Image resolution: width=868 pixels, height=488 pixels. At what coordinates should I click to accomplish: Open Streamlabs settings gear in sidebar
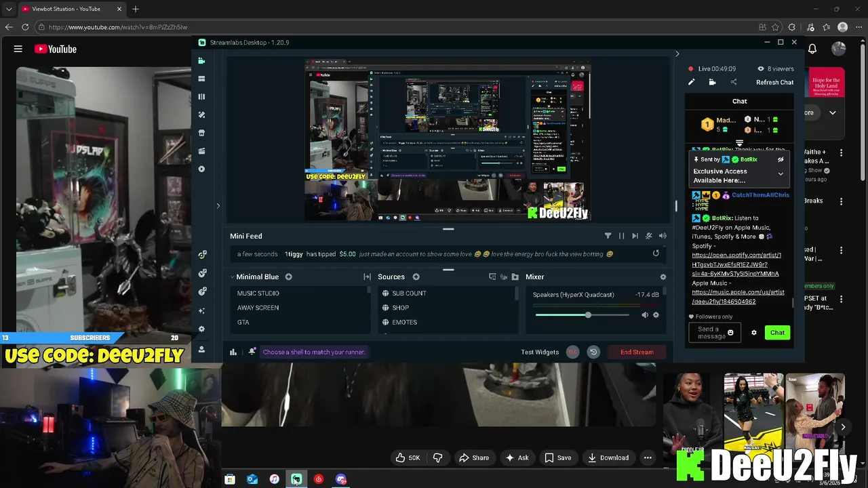pos(201,329)
